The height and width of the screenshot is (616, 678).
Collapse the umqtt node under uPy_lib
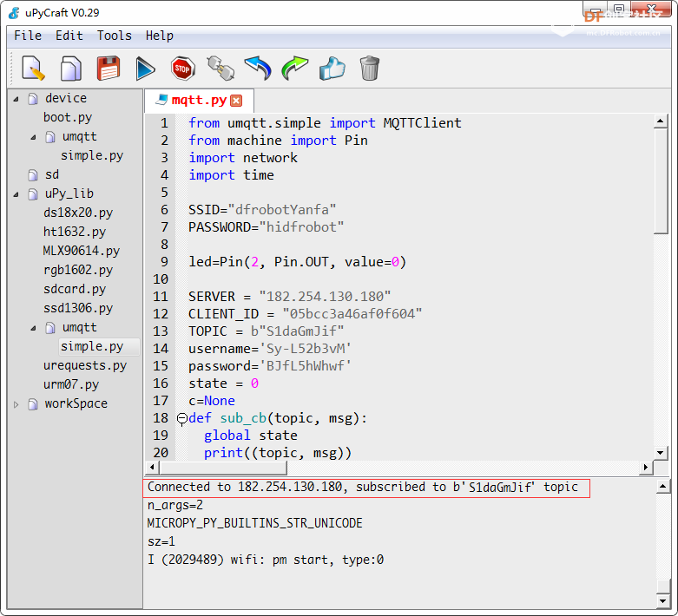33,329
